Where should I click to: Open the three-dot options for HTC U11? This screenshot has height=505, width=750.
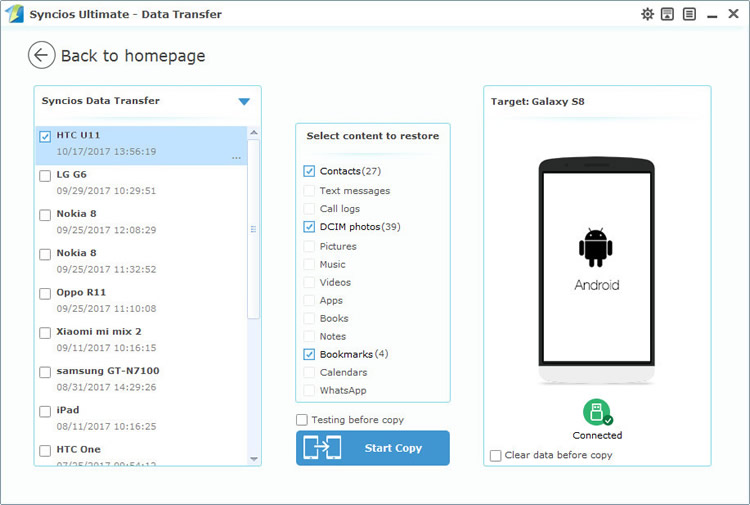click(x=236, y=158)
